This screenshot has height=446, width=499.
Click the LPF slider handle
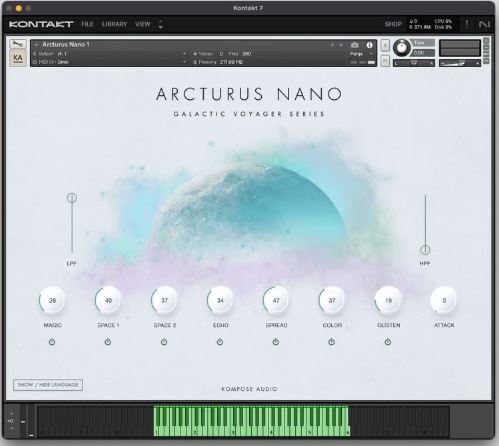72,198
